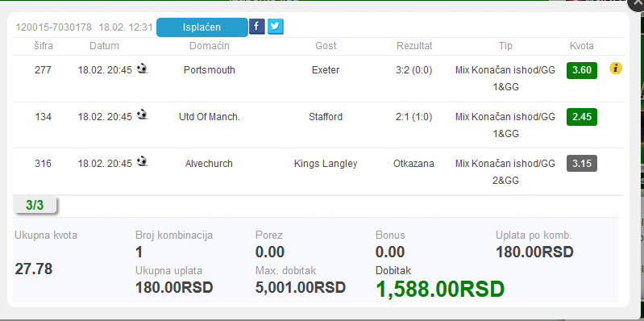This screenshot has height=321, width=644.
Task: Share ticket on Twitter icon
Action: (x=276, y=27)
